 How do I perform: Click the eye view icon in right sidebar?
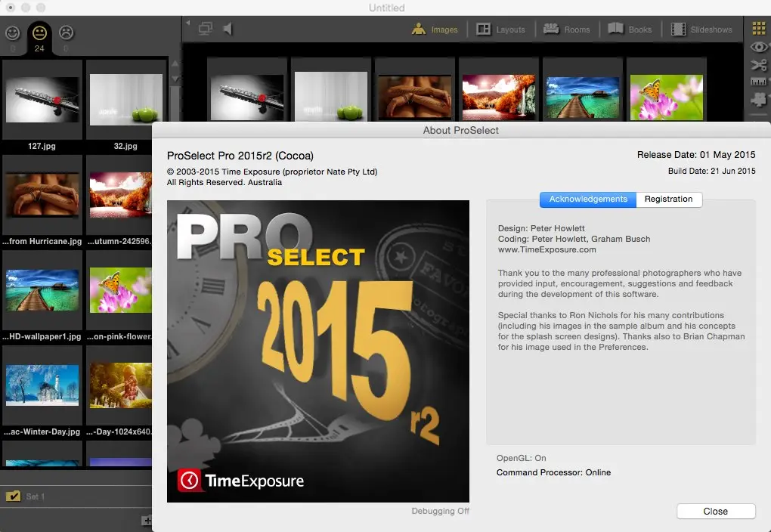pyautogui.click(x=759, y=47)
